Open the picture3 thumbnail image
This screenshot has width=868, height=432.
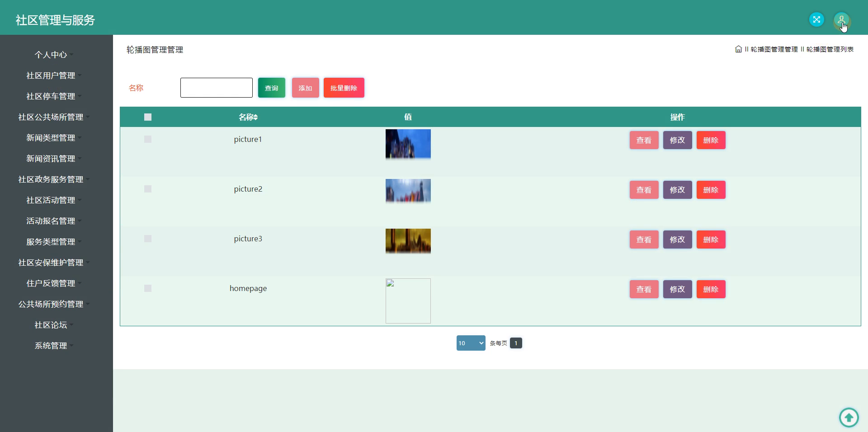click(x=408, y=241)
